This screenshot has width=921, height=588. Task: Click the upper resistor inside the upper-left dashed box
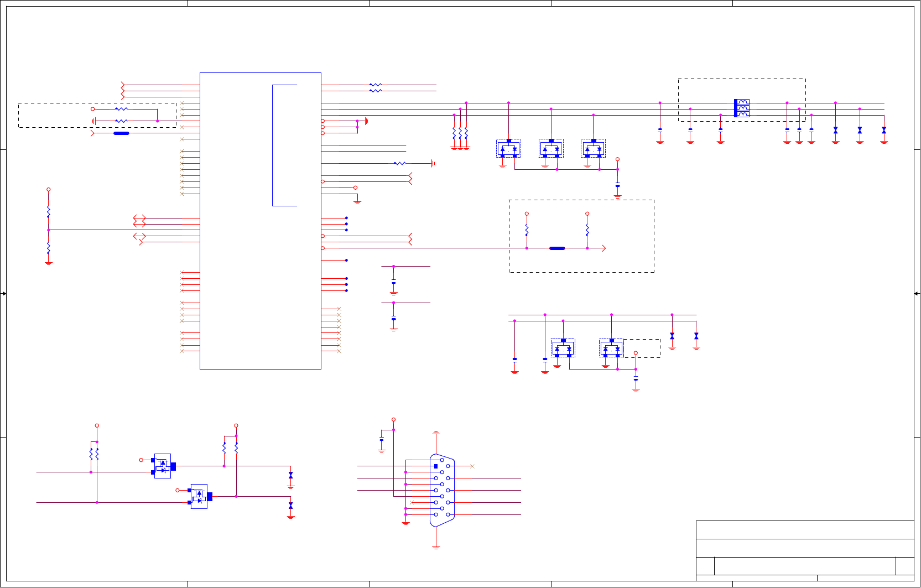[121, 109]
